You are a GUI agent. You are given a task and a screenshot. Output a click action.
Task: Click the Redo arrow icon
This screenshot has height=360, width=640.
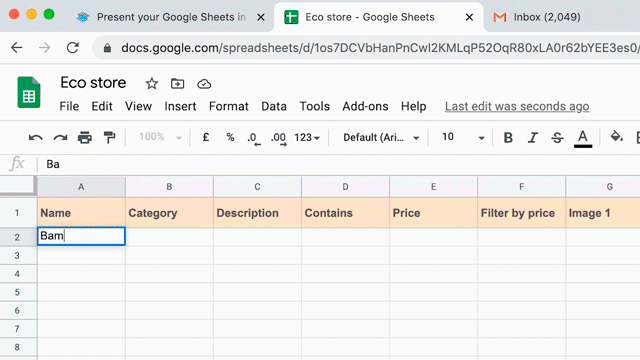(60, 138)
